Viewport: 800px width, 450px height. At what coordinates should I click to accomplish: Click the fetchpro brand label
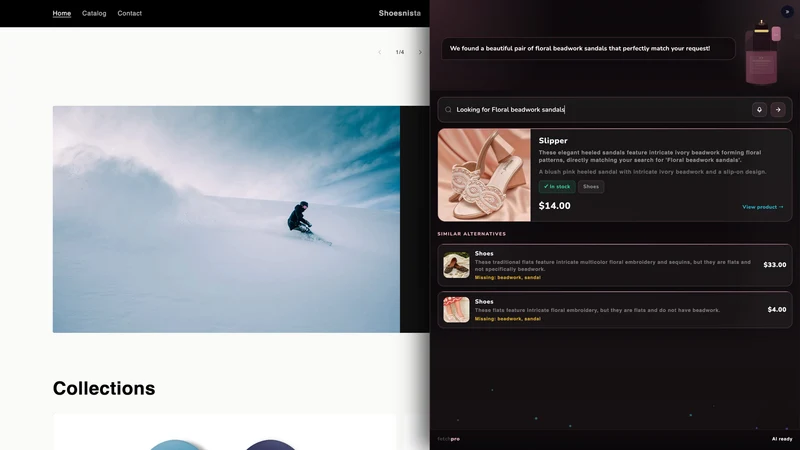pyautogui.click(x=448, y=439)
